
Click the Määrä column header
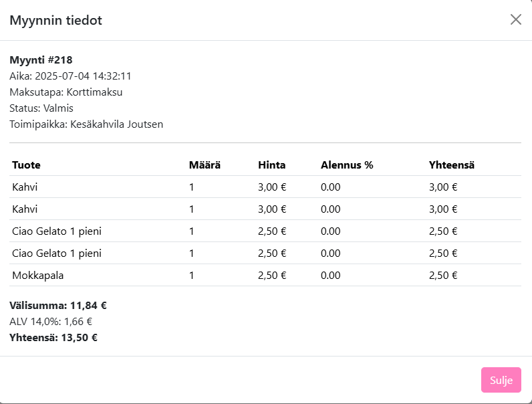point(205,165)
